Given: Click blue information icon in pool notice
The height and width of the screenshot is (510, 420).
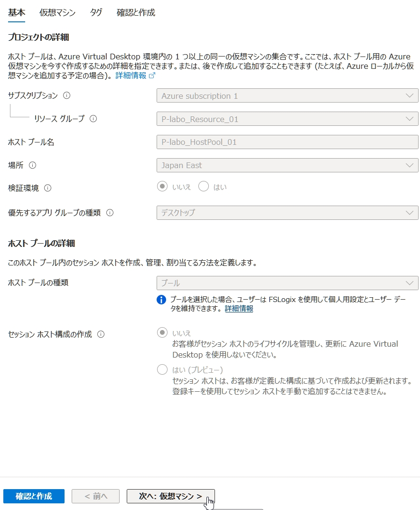Looking at the screenshot, I should coord(161,300).
